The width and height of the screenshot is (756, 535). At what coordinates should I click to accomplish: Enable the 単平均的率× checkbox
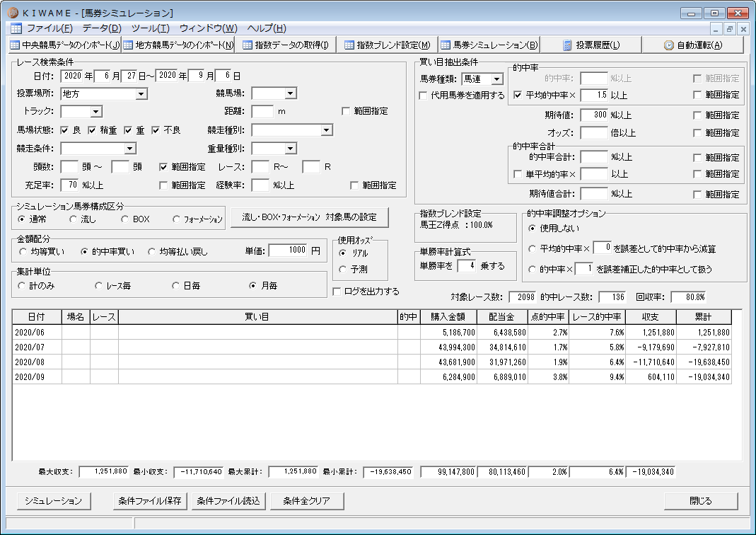coord(518,174)
